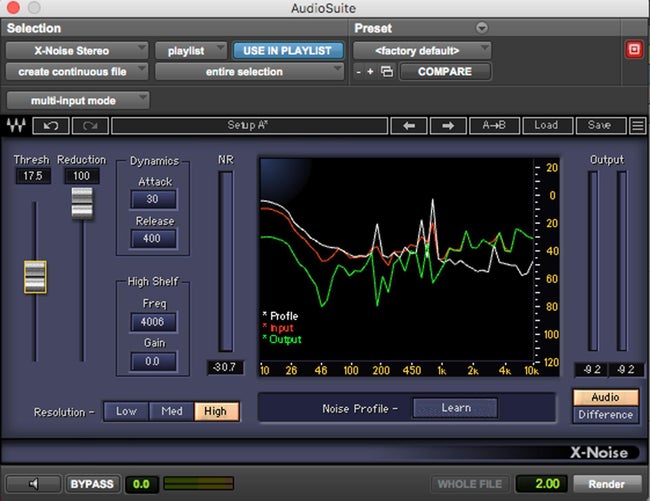650x501 pixels.
Task: Go to previous preset with left arrow
Action: click(409, 126)
